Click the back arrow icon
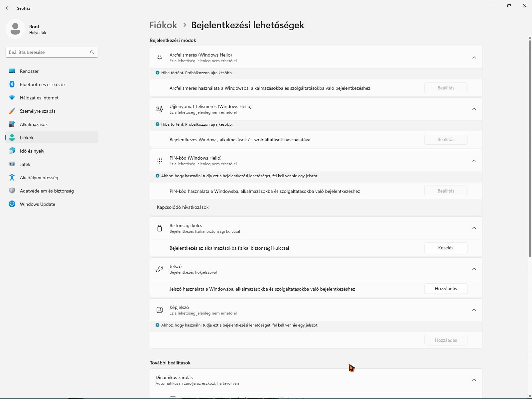 tap(8, 8)
